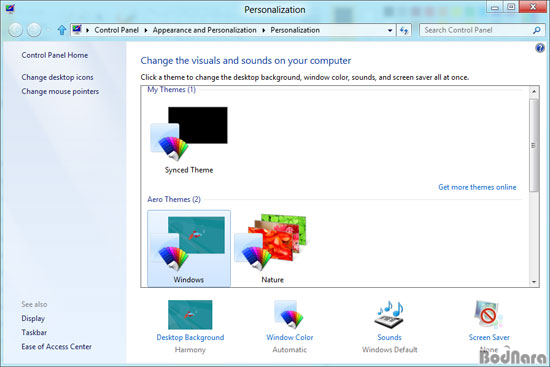Click Control Panel breadcrumb

(116, 30)
